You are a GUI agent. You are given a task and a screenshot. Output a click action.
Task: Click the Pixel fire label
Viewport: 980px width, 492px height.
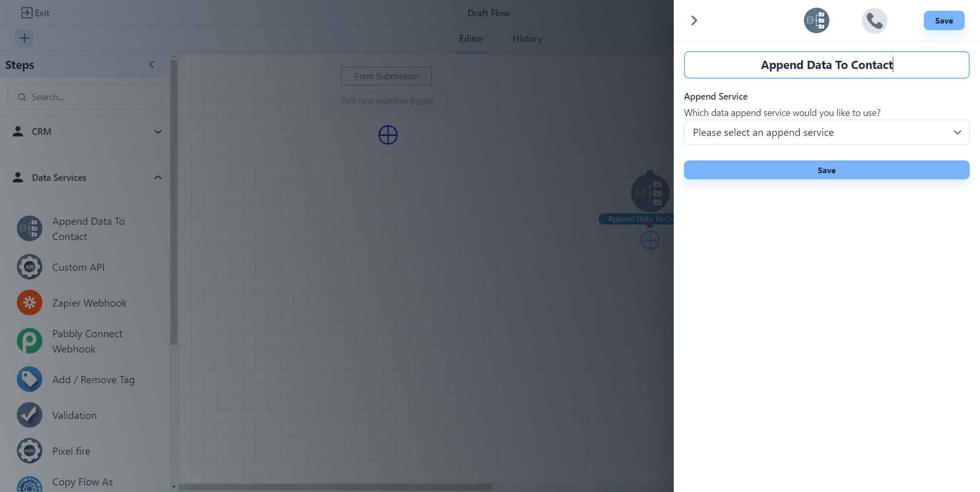[71, 451]
